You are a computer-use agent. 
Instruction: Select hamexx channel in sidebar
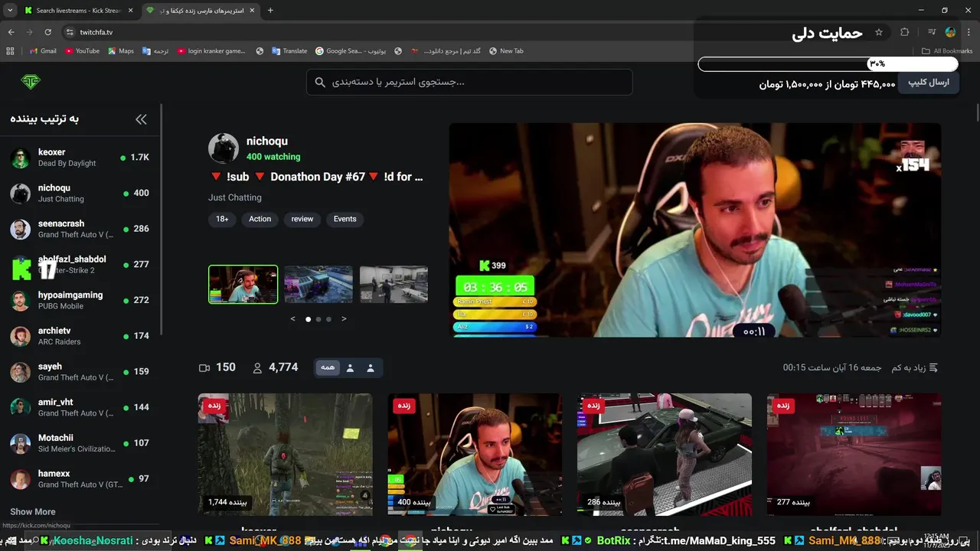pyautogui.click(x=80, y=479)
